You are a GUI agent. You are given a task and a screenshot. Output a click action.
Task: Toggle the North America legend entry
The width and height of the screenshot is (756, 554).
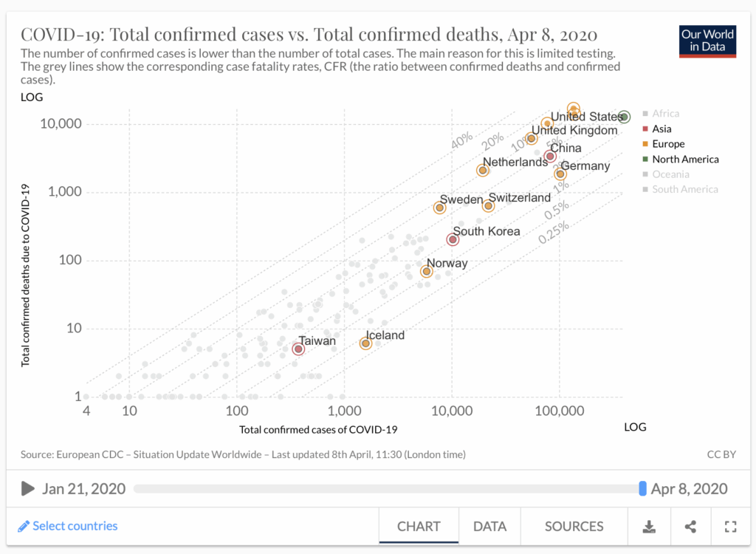point(684,160)
